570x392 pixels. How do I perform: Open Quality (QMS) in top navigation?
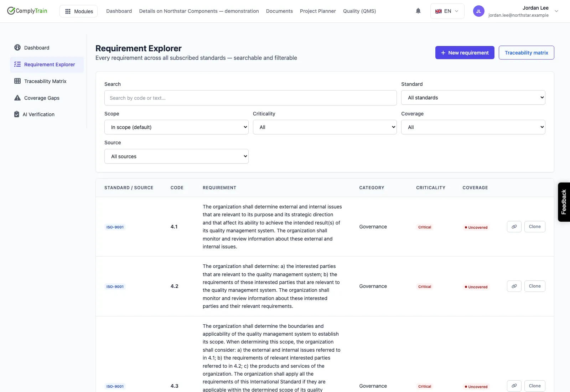click(x=359, y=11)
